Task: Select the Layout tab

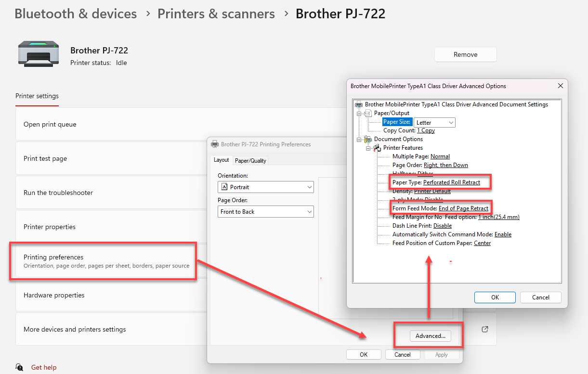Action: (x=222, y=160)
